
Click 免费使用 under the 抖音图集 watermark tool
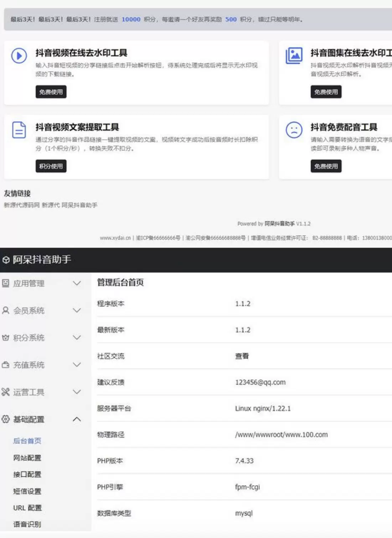tap(326, 92)
